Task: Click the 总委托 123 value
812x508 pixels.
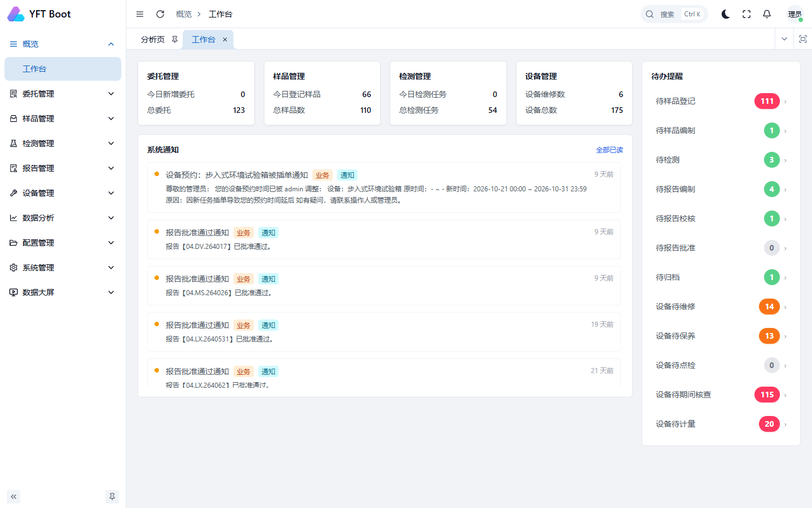Action: tap(239, 110)
